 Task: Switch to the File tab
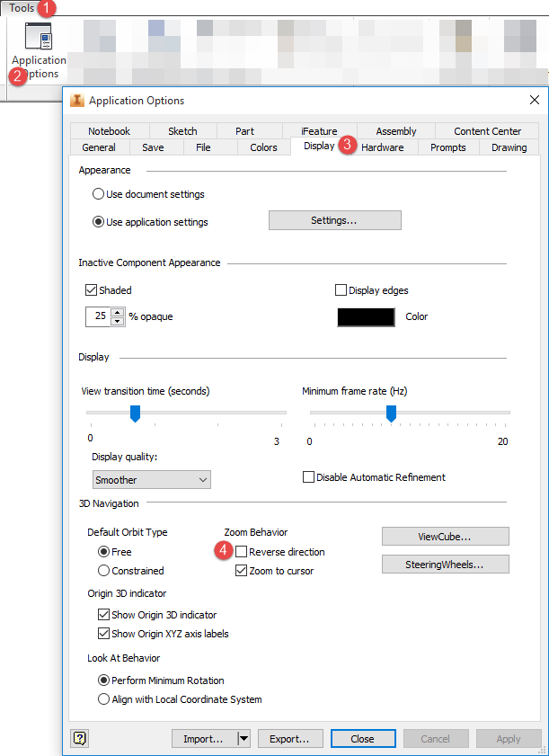pyautogui.click(x=203, y=147)
